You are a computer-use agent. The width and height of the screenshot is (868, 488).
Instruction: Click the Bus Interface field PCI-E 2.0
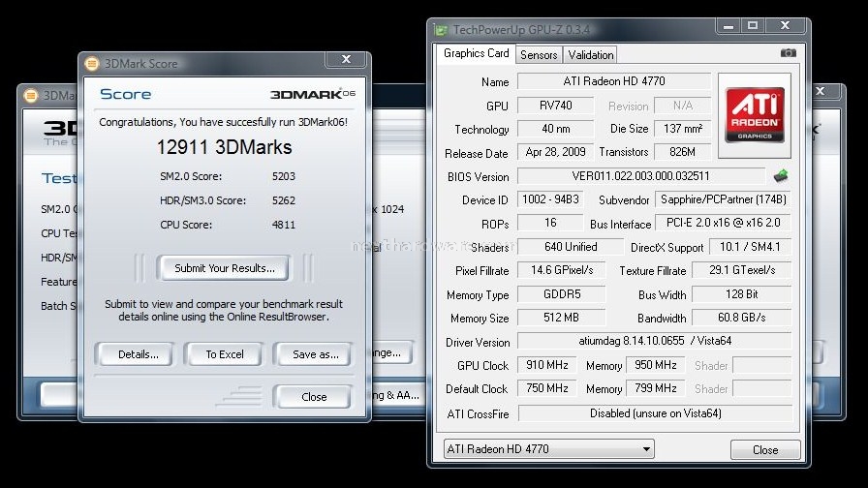click(723, 223)
